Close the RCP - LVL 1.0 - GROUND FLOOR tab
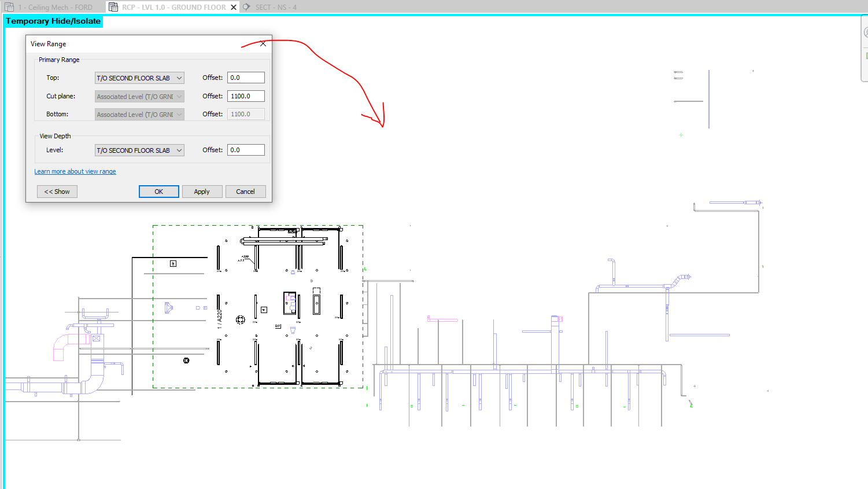The image size is (868, 489). [234, 8]
